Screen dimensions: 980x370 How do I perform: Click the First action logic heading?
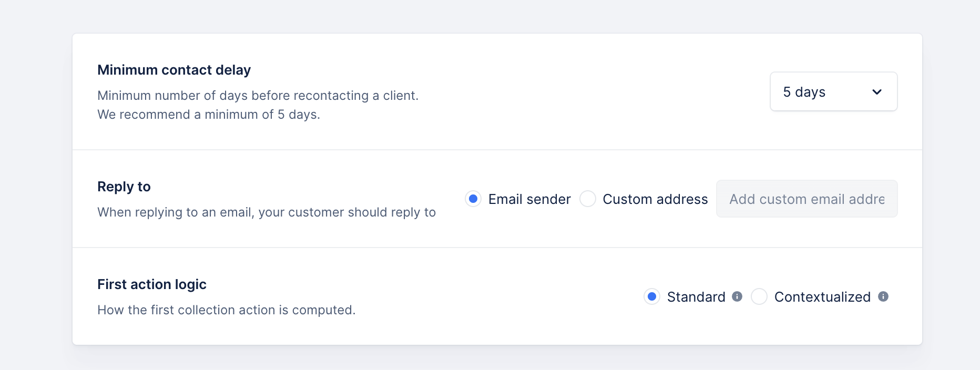point(152,284)
